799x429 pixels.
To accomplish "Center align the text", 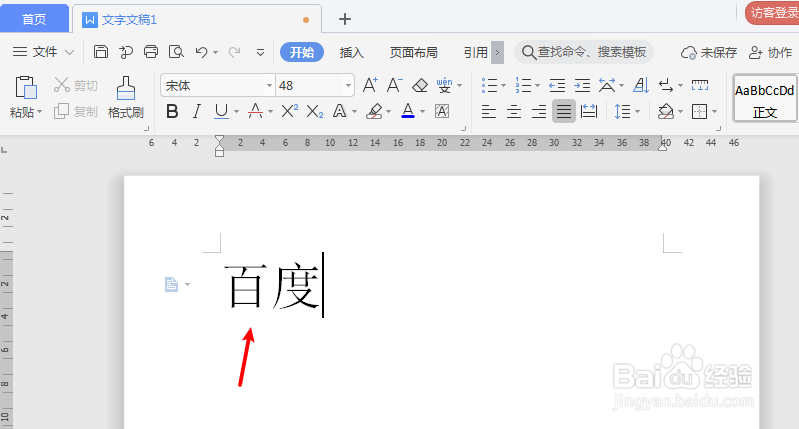I will (x=514, y=111).
